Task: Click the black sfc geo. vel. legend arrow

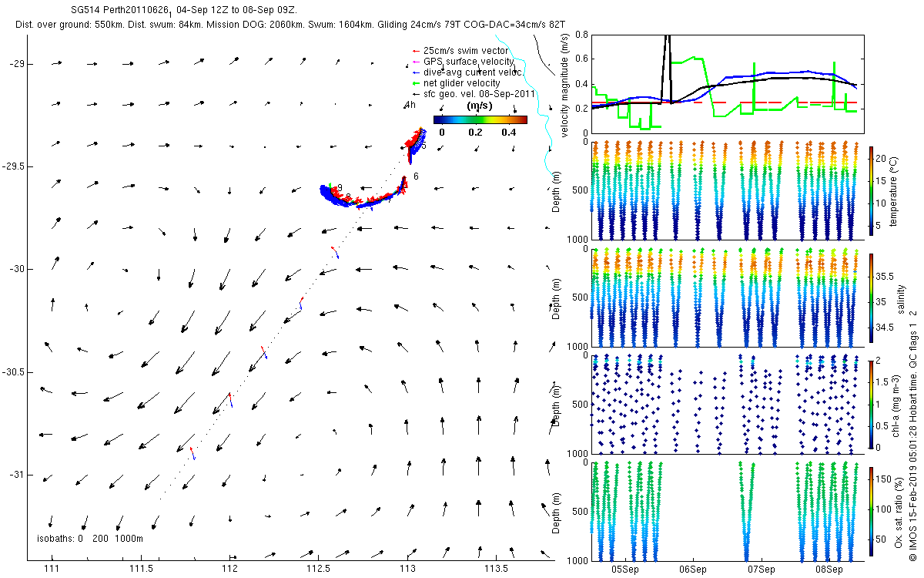Action: 417,94
